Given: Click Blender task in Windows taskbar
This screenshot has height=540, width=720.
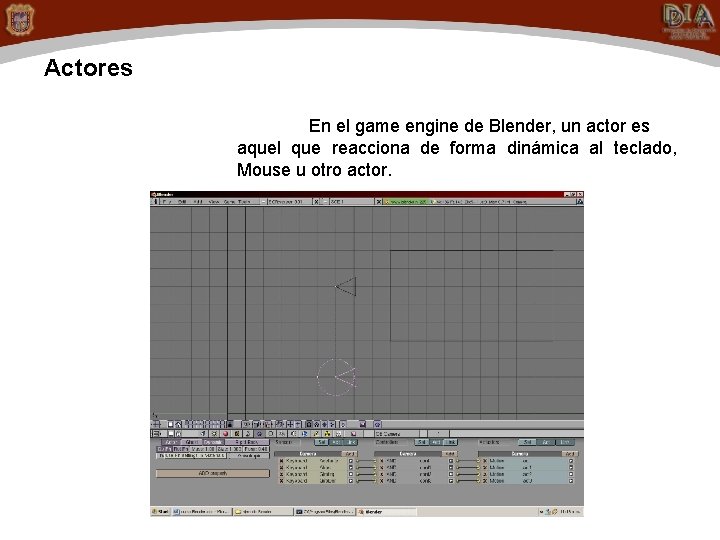Looking at the screenshot, I should click(387, 512).
